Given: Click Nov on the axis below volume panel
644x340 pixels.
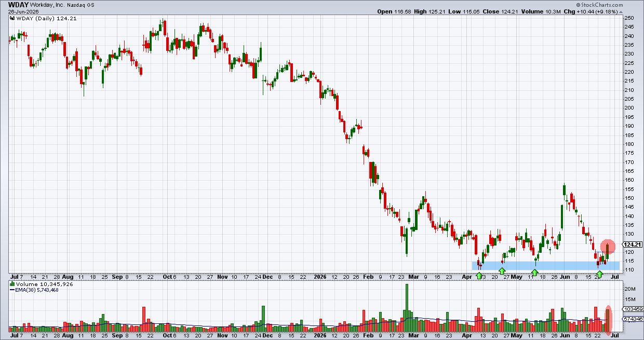Looking at the screenshot, I should coord(222,336).
